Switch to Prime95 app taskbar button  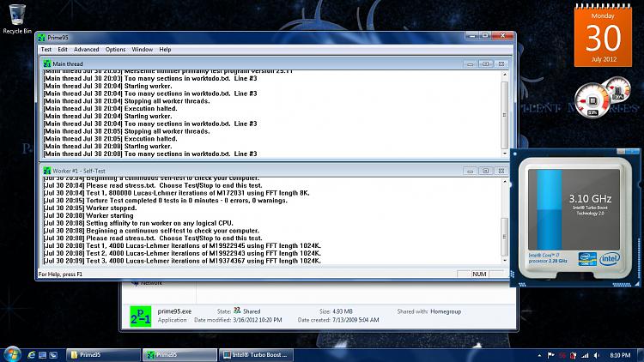point(179,355)
